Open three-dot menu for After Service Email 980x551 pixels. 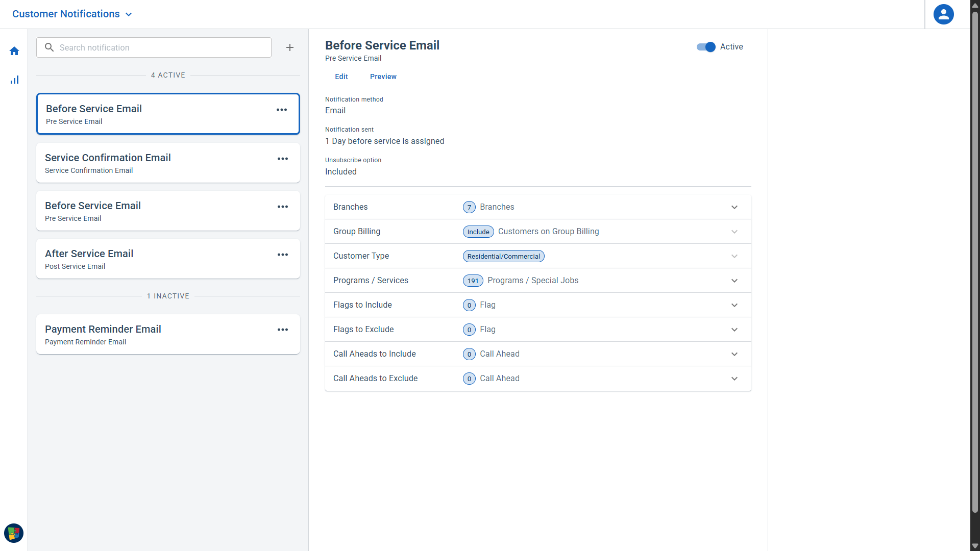[283, 255]
